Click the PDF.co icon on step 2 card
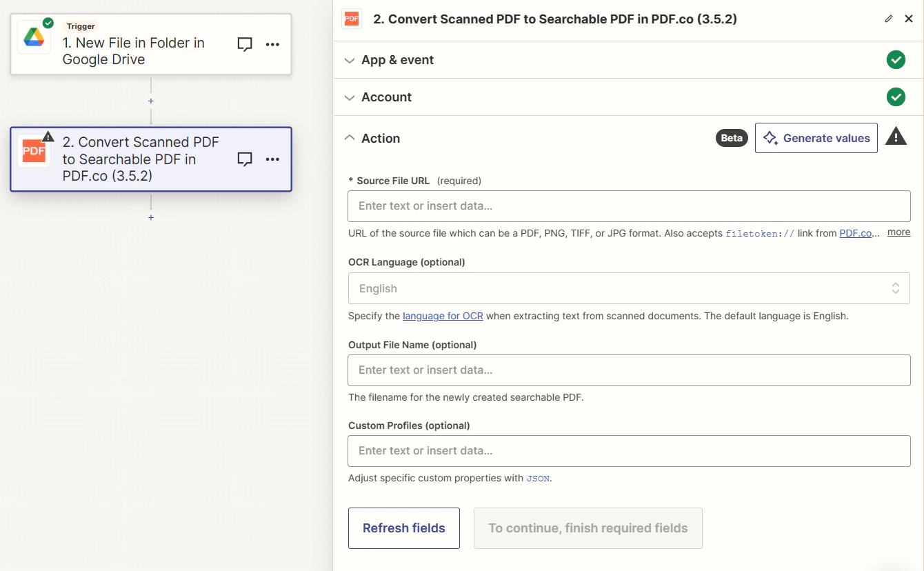Screen dimensions: 924x571 coord(34,151)
